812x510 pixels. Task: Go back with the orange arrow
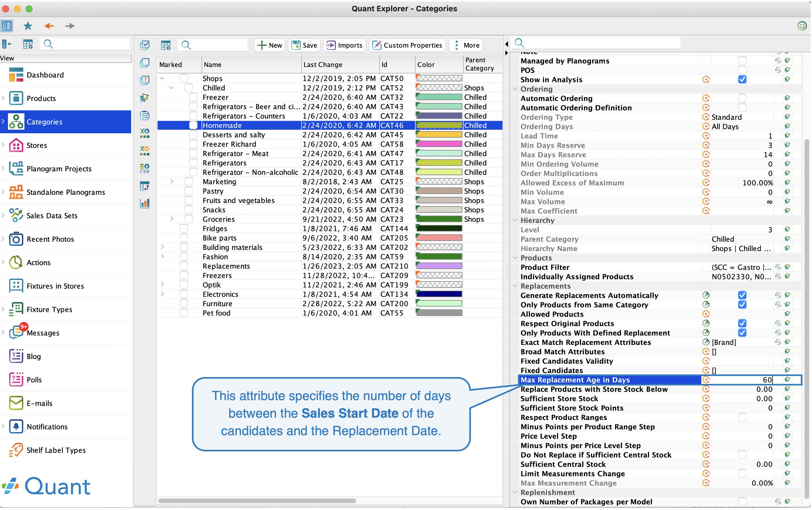(x=49, y=26)
